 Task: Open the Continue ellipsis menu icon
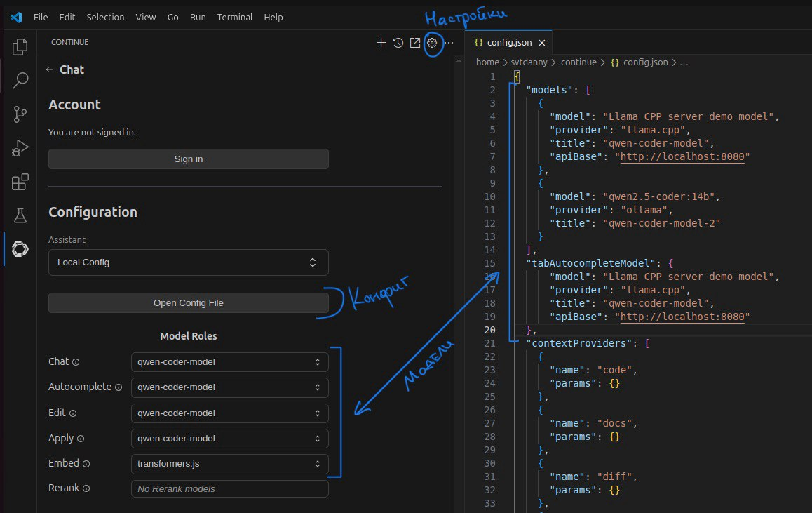point(449,42)
